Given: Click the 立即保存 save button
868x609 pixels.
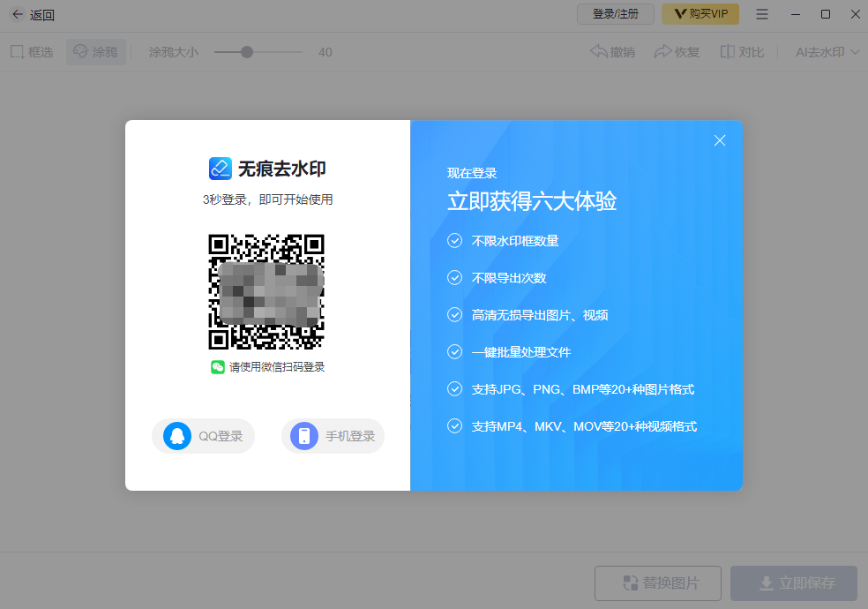Looking at the screenshot, I should 793,583.
